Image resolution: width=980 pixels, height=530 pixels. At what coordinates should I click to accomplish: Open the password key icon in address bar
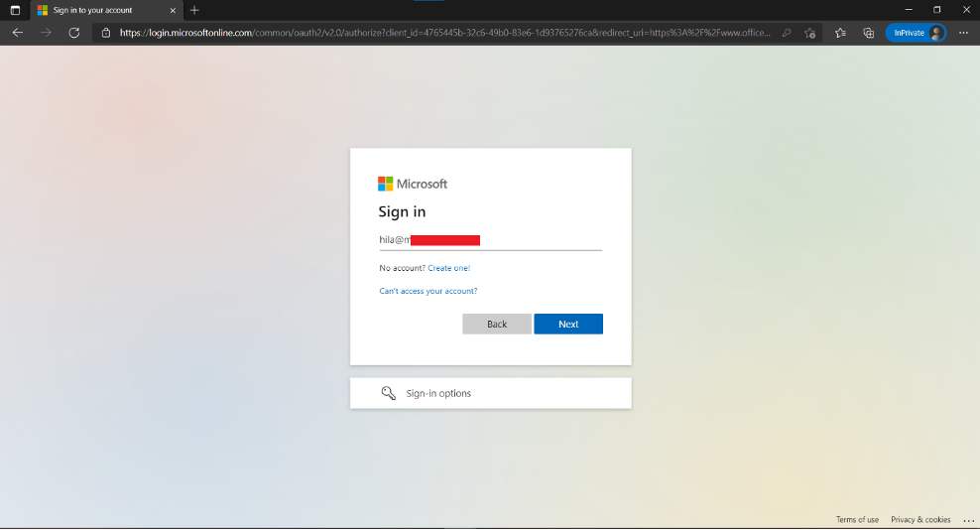787,33
